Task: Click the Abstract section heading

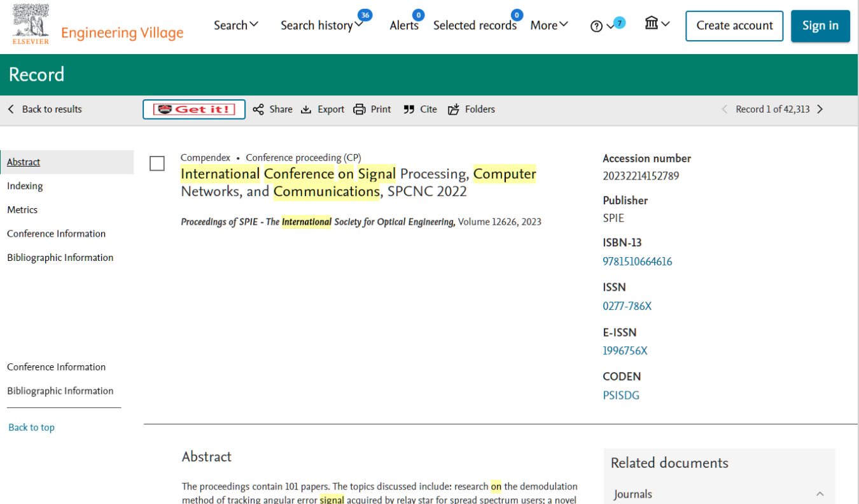Action: (x=207, y=456)
